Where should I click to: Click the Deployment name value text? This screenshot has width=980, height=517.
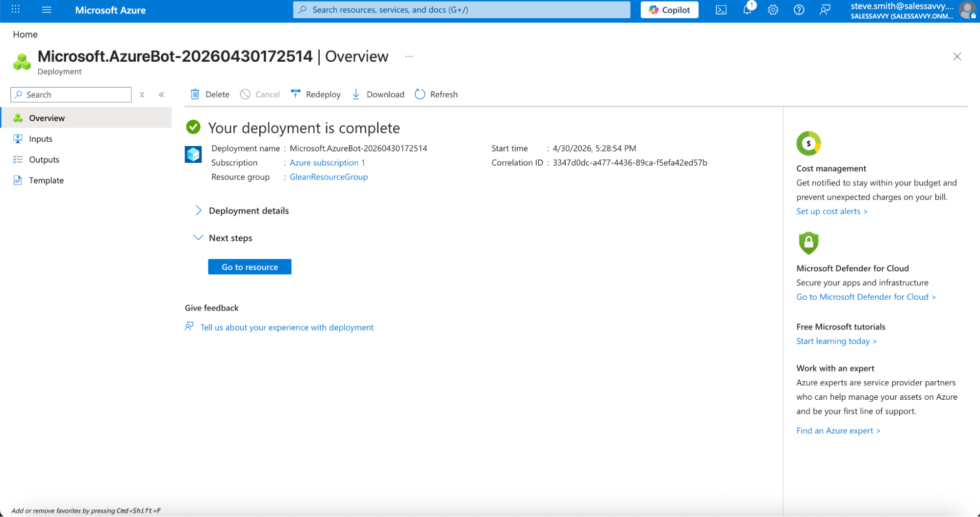[358, 148]
